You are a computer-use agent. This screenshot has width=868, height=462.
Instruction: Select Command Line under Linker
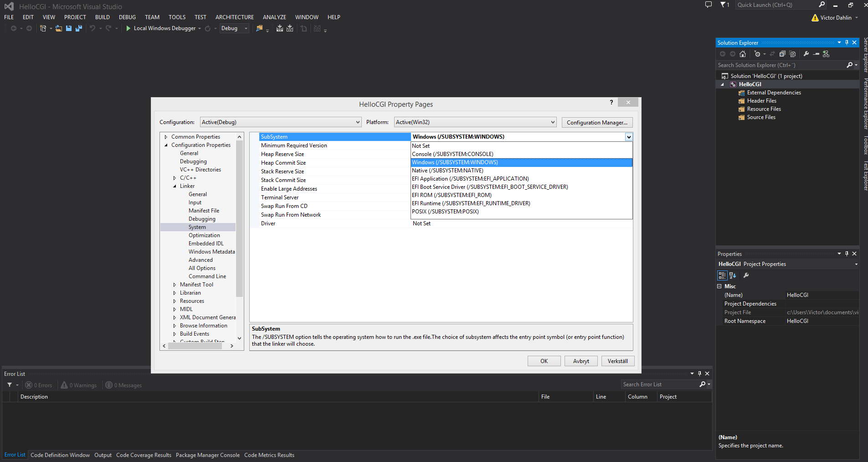point(207,276)
